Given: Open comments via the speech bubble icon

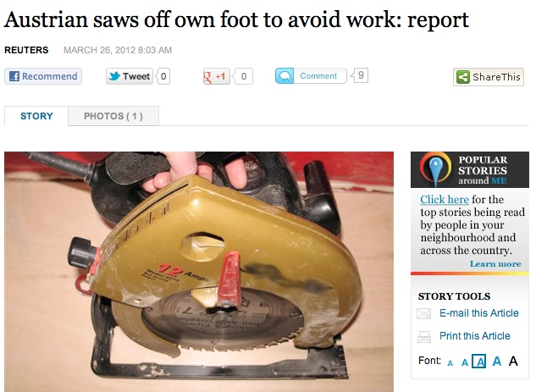Looking at the screenshot, I should pyautogui.click(x=285, y=76).
